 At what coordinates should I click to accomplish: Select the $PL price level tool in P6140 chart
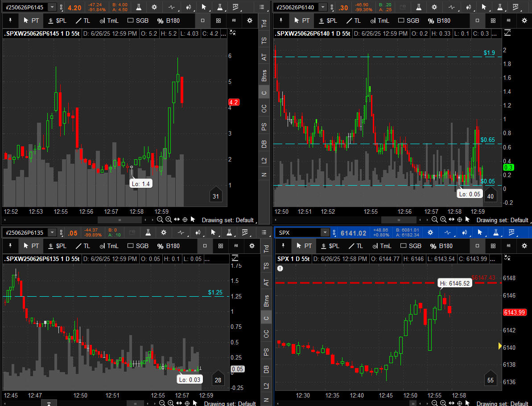[x=328, y=21]
